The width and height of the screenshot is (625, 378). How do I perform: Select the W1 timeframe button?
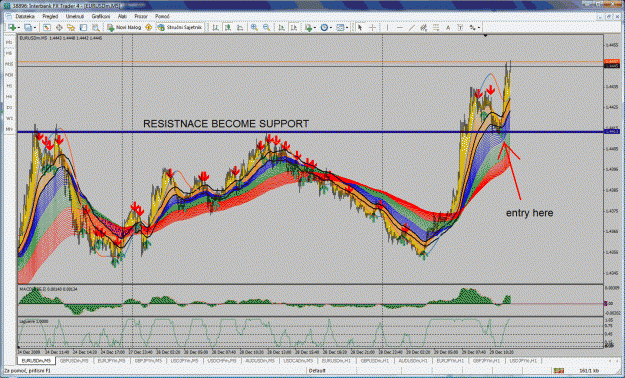(x=9, y=118)
